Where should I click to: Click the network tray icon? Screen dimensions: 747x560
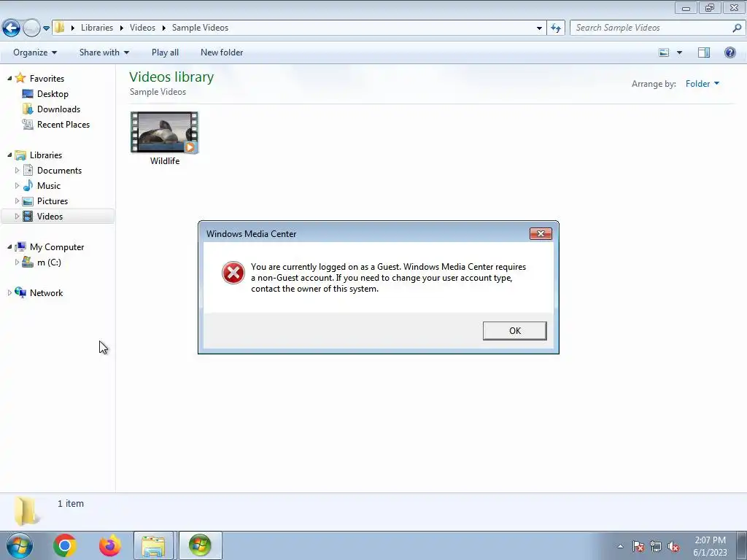tap(656, 546)
